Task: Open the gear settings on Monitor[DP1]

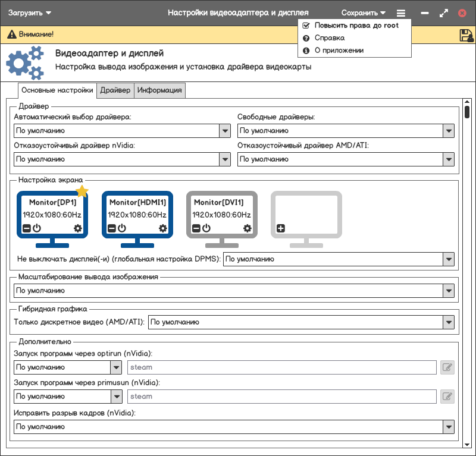Action: [x=78, y=228]
